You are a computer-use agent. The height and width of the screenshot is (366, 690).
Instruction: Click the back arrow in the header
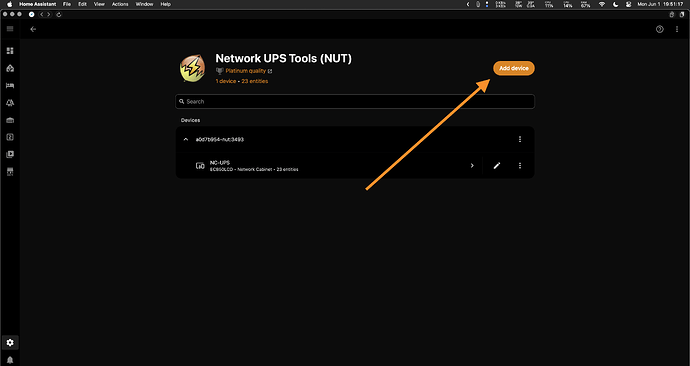coord(33,29)
